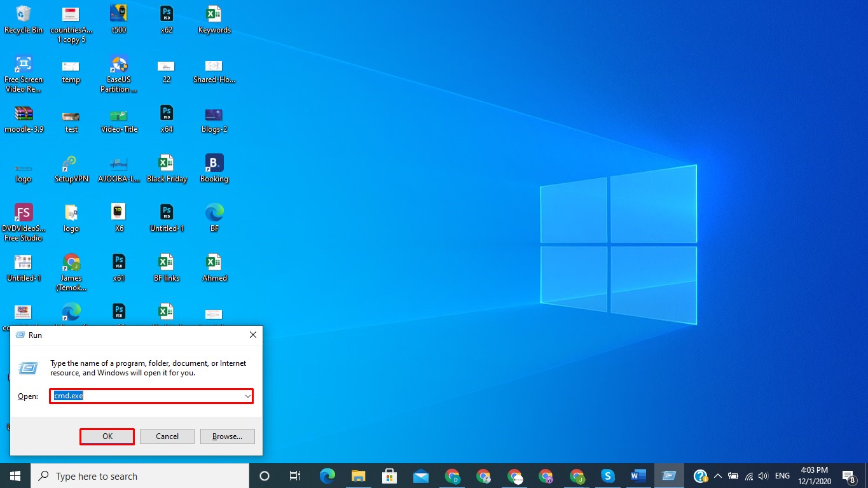This screenshot has width=868, height=488.
Task: Show hidden system tray icons
Action: coord(717,475)
